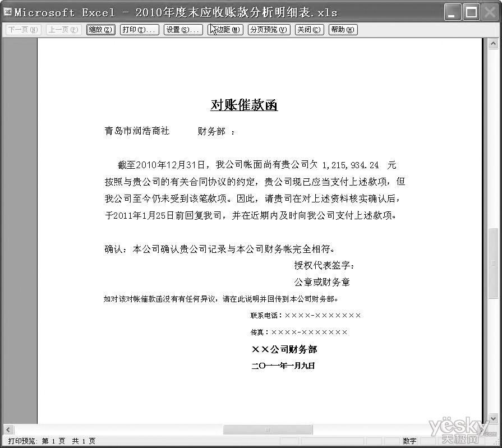Click the Excel application icon in title bar

pos(8,12)
